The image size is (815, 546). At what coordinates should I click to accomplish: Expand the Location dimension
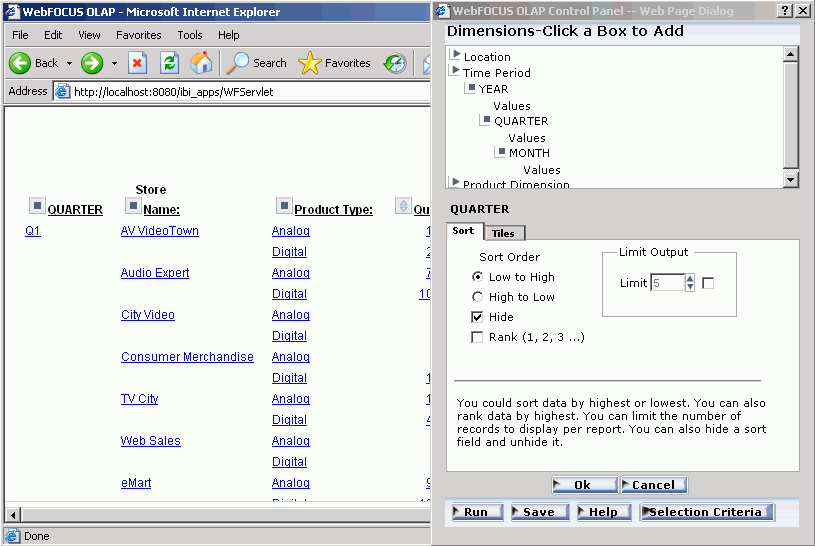coord(456,54)
